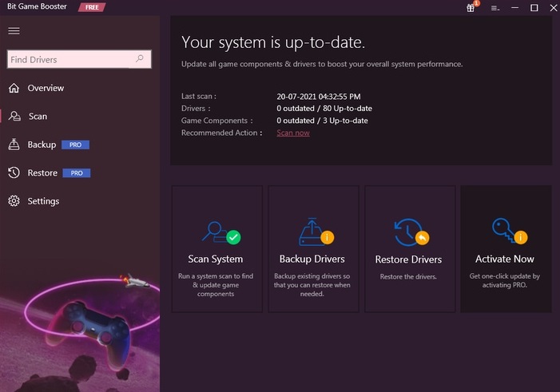Open the title bar menu list icon
The width and height of the screenshot is (560, 392).
point(494,8)
